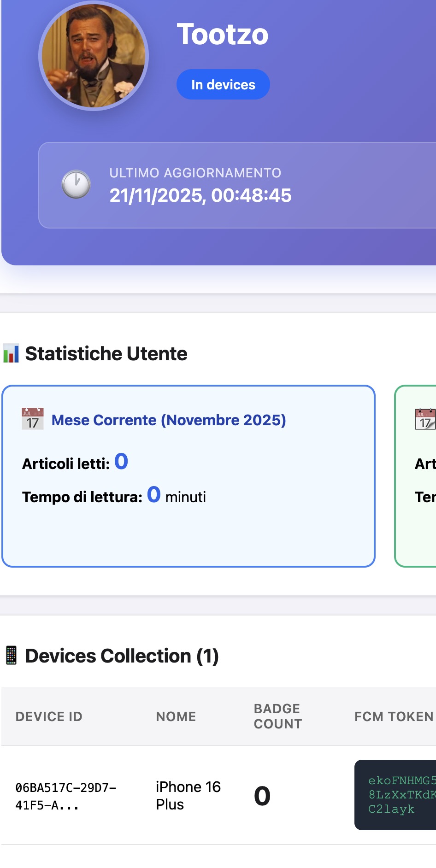Click the last update timestamp 21/11/2025

[200, 195]
